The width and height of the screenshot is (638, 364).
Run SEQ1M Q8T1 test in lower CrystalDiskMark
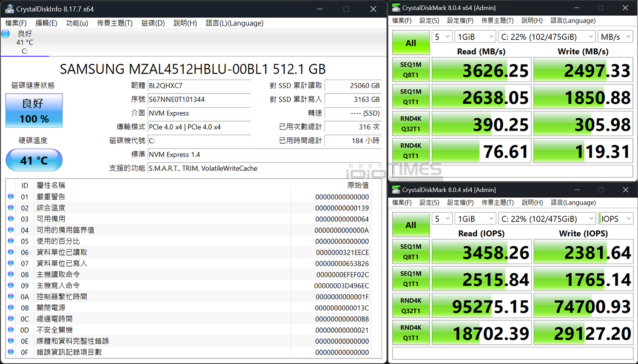click(411, 252)
